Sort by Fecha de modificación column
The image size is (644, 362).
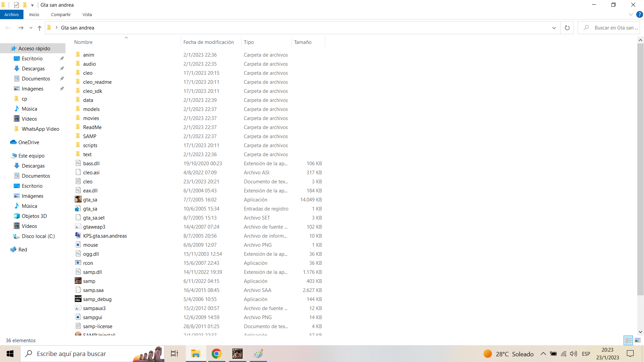pyautogui.click(x=211, y=42)
